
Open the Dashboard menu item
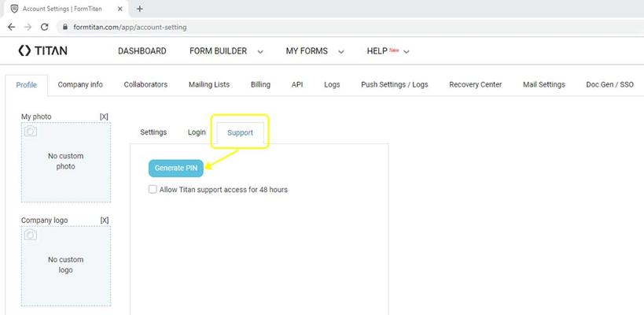pos(142,51)
